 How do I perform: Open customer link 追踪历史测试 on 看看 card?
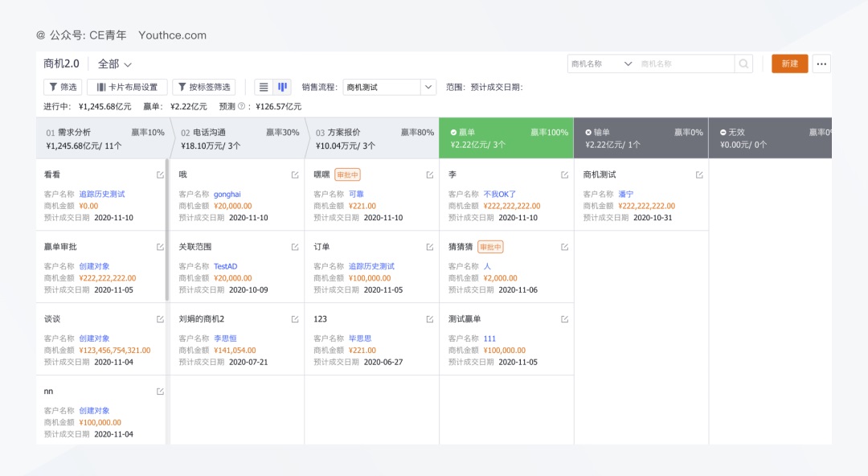point(102,194)
